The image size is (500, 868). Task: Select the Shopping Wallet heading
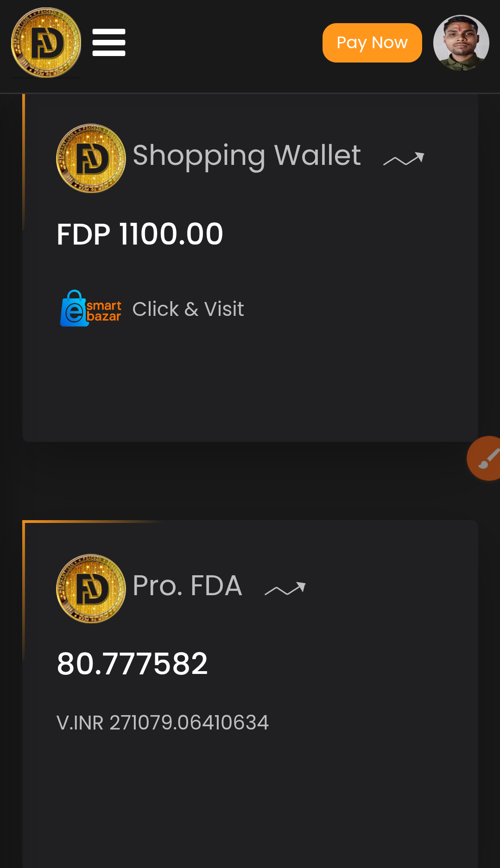pyautogui.click(x=247, y=155)
